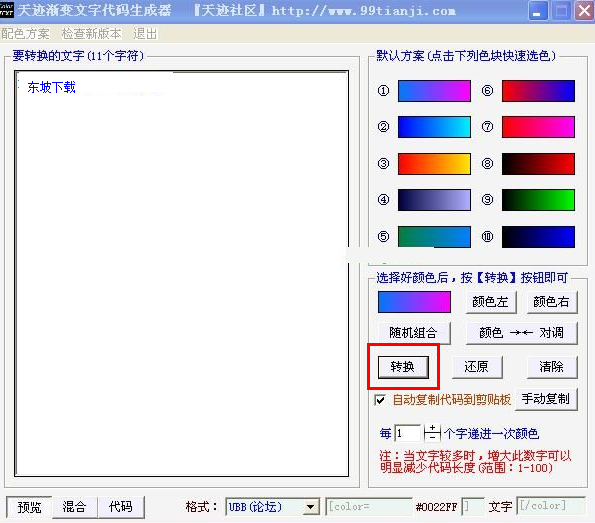Switch to the 混合 tab

(74, 507)
